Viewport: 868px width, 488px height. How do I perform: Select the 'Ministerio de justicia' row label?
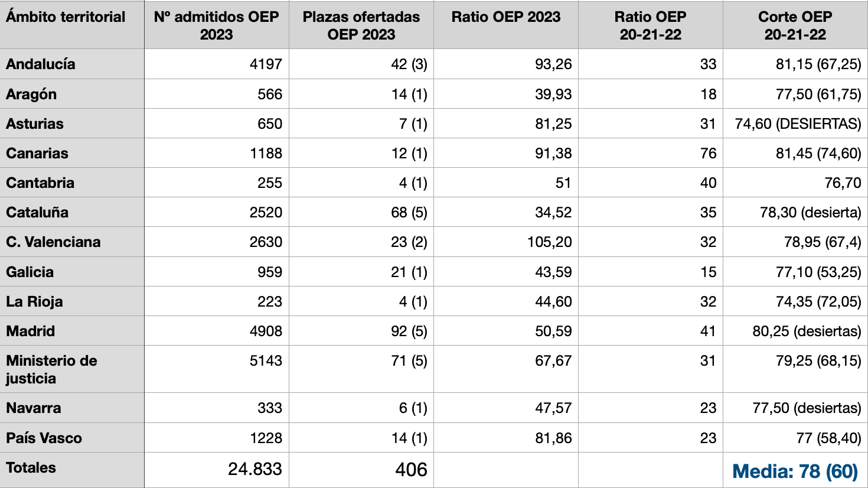click(51, 369)
